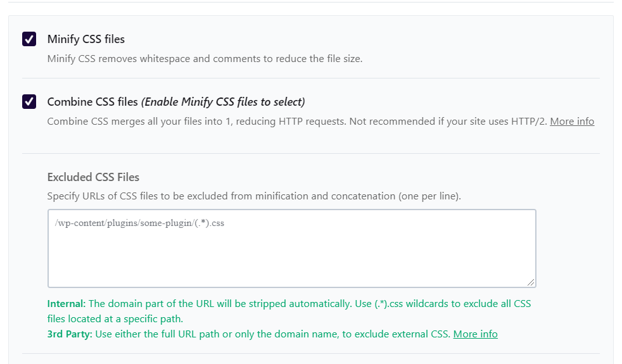Click "Not recommended if your site uses HTTP/2"
Image resolution: width=622 pixels, height=364 pixels.
pos(448,122)
